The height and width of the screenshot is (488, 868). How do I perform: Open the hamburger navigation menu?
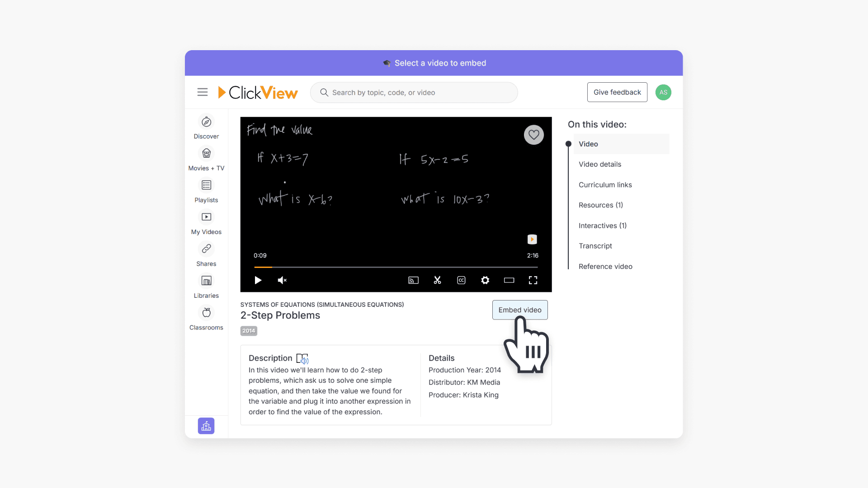click(202, 92)
